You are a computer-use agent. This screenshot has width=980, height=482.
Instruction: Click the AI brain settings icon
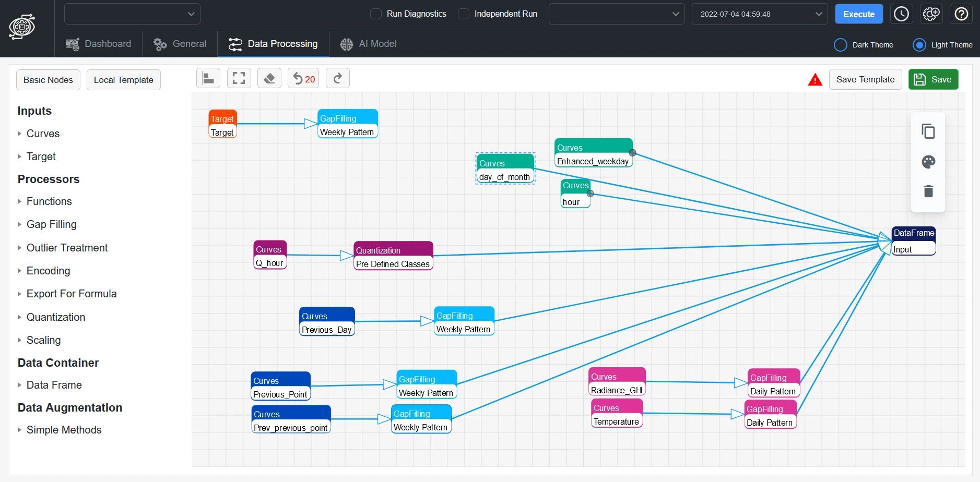click(x=931, y=14)
